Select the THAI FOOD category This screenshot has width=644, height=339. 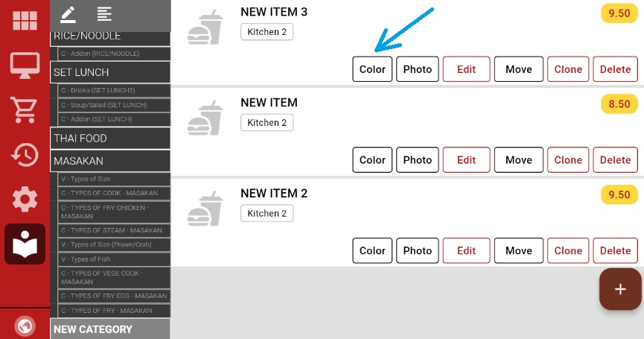[x=110, y=139]
